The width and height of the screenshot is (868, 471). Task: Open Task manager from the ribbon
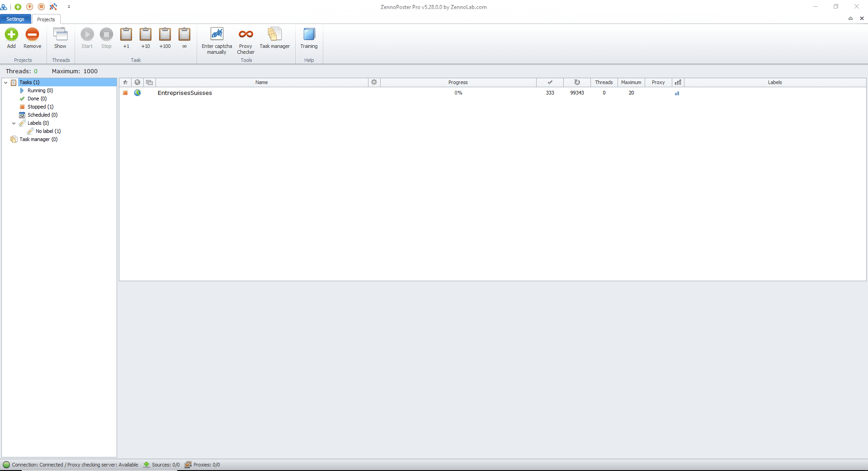274,35
